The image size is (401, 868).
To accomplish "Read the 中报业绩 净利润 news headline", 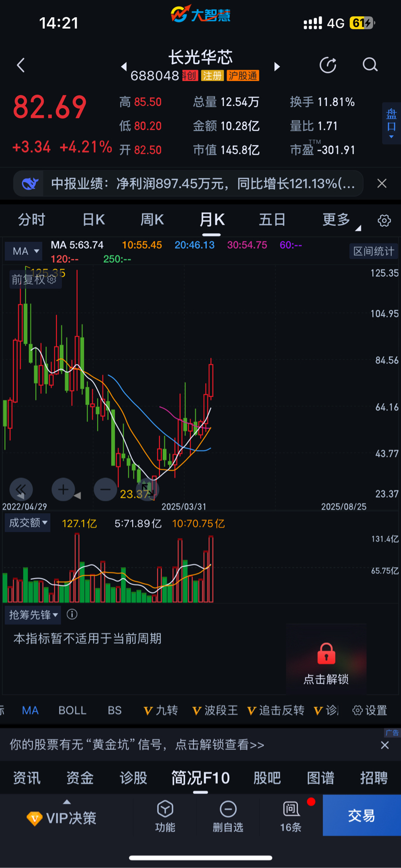I will coord(203,183).
